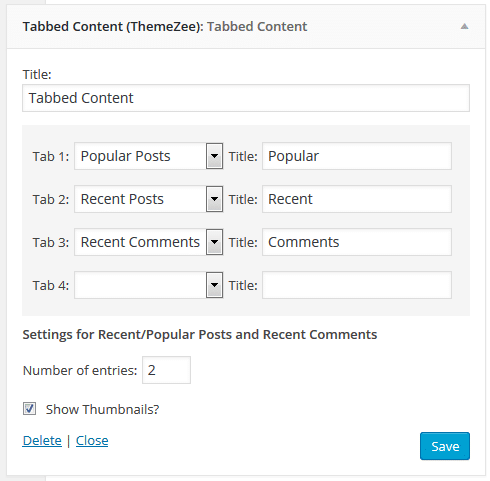Click the Close link
Image resolution: width=490 pixels, height=481 pixels.
point(92,441)
